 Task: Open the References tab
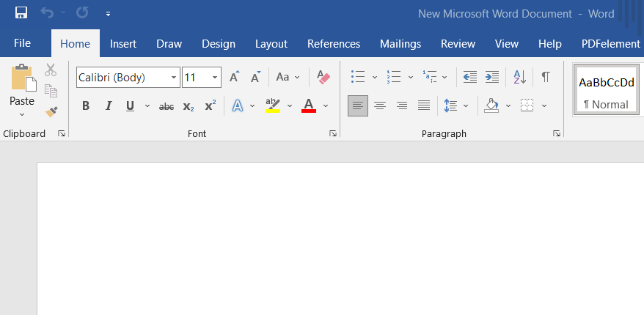334,44
